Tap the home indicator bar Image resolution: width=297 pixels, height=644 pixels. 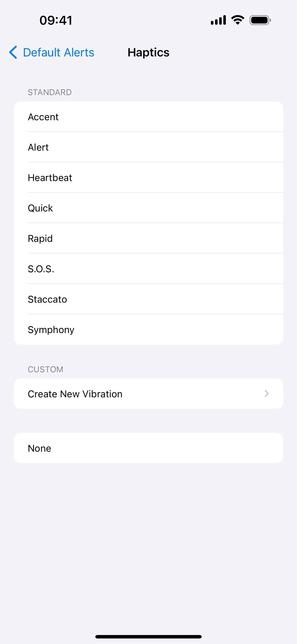pyautogui.click(x=148, y=636)
